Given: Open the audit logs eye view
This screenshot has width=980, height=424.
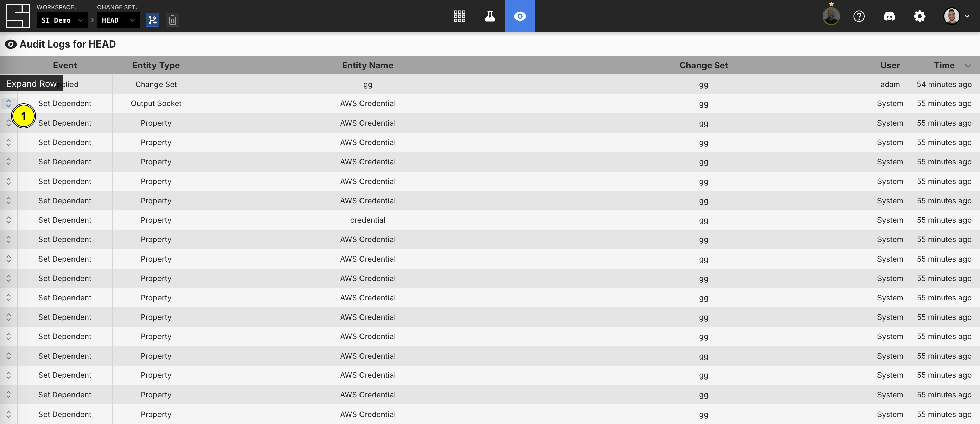Looking at the screenshot, I should coord(520,16).
